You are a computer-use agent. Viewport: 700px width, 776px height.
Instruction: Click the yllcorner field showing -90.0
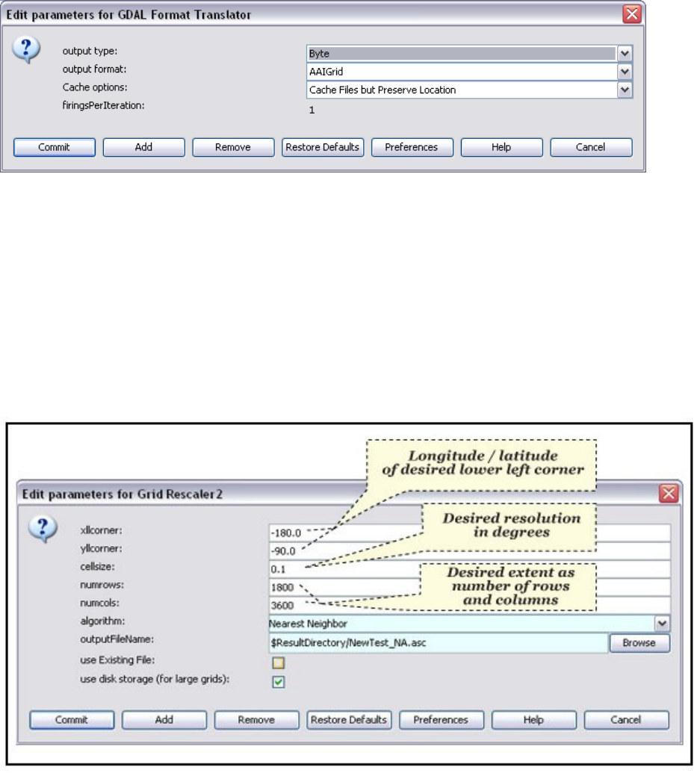[469, 551]
